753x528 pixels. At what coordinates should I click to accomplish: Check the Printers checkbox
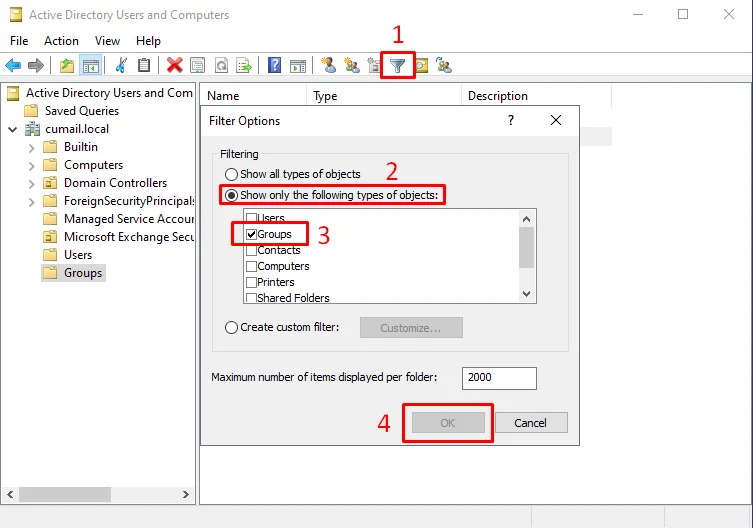[251, 282]
